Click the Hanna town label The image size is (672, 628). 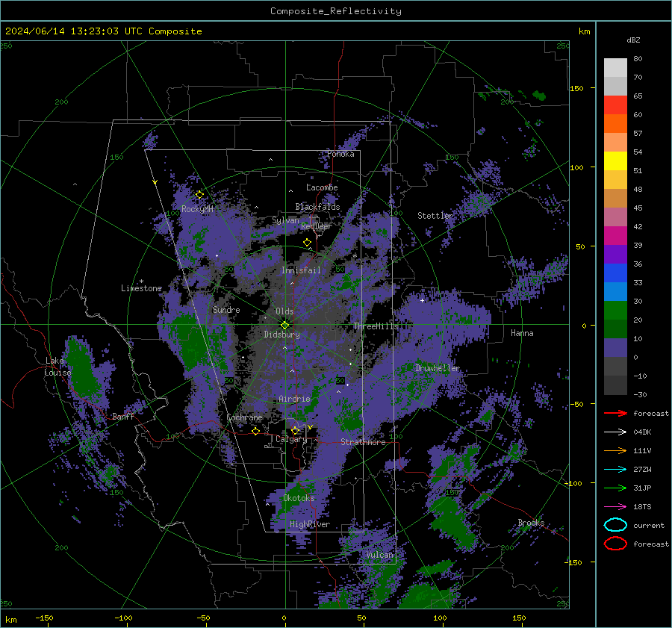tap(522, 333)
